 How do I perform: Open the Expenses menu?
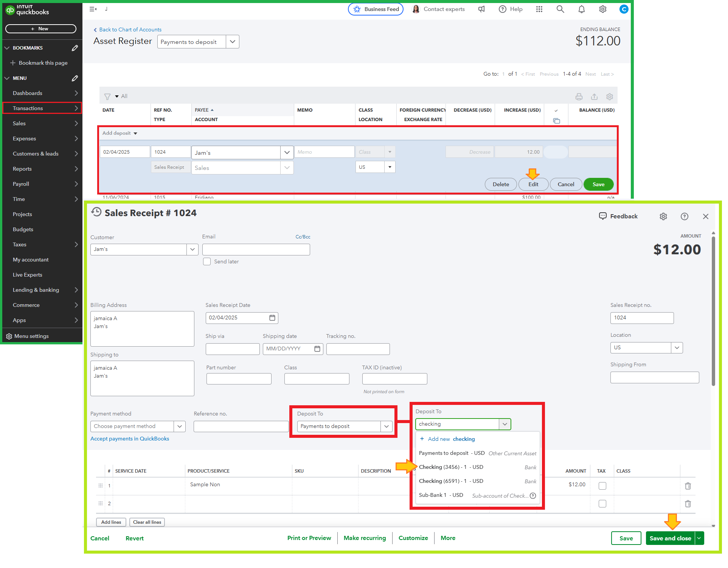pyautogui.click(x=42, y=138)
